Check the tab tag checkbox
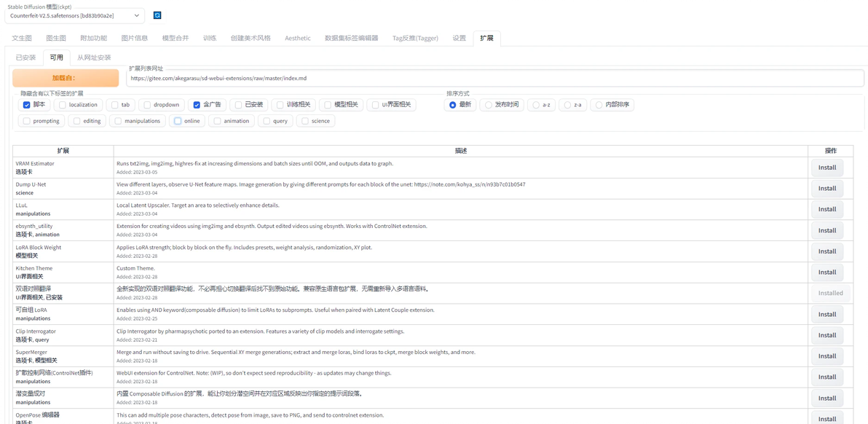The width and height of the screenshot is (868, 424). 114,105
